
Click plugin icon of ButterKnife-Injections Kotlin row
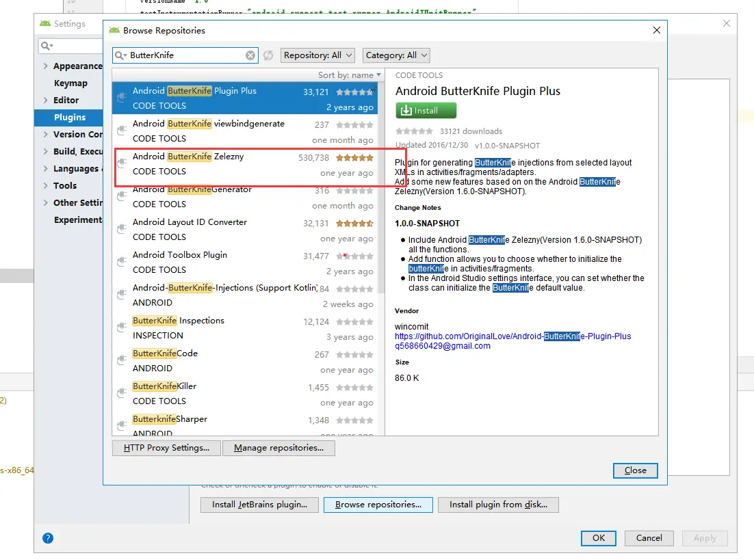122,295
